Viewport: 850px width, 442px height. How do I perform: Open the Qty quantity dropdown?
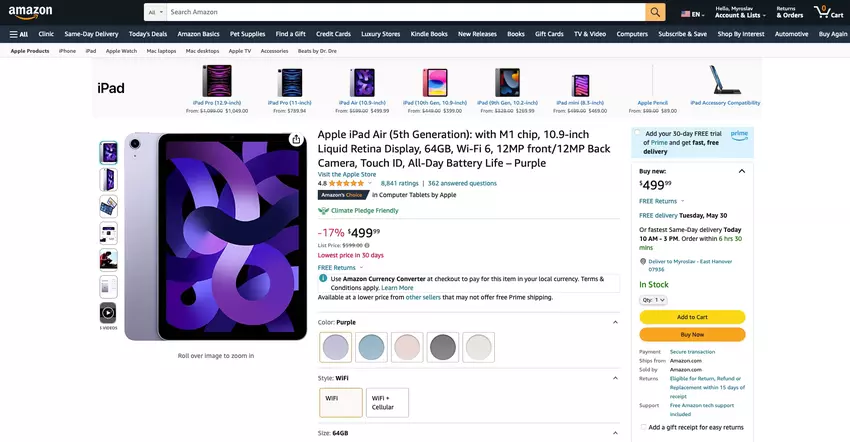[653, 300]
